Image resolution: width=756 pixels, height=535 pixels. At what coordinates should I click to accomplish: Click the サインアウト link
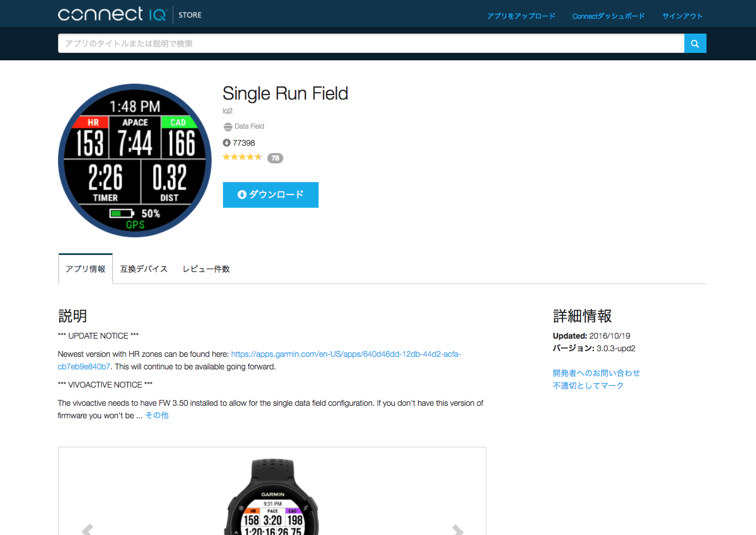(683, 16)
